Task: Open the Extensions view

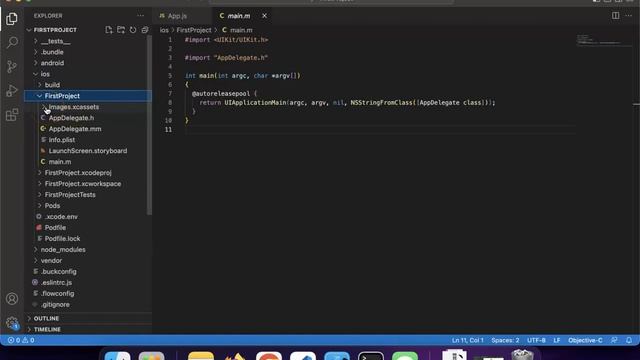Action: pyautogui.click(x=12, y=115)
